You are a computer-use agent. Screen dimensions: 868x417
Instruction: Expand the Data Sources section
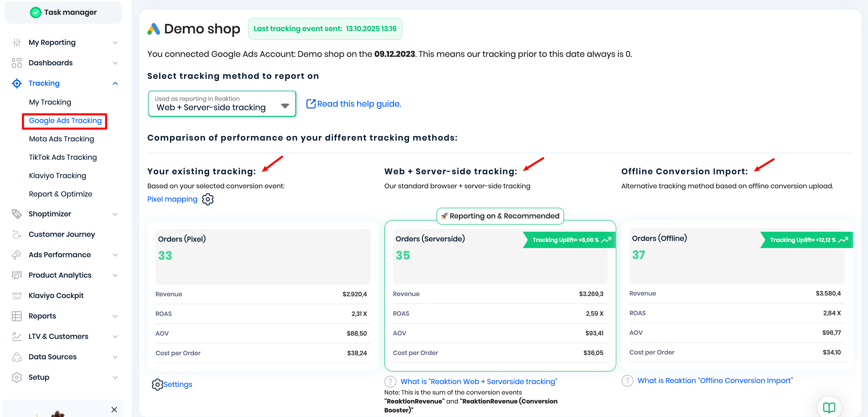(115, 357)
